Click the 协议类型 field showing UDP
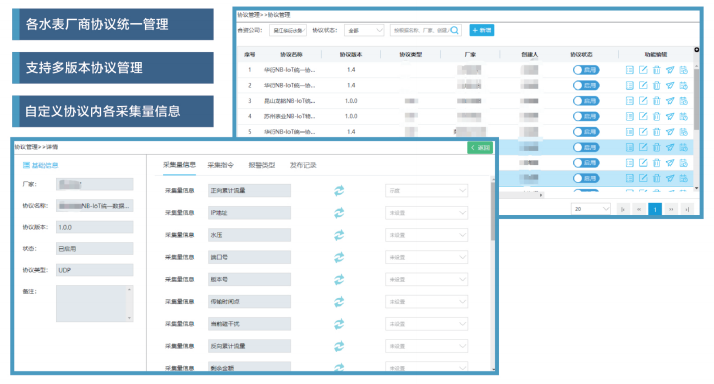 pos(95,270)
